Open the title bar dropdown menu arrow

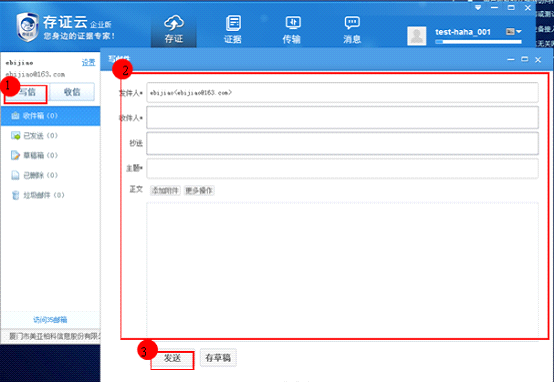coord(478,7)
